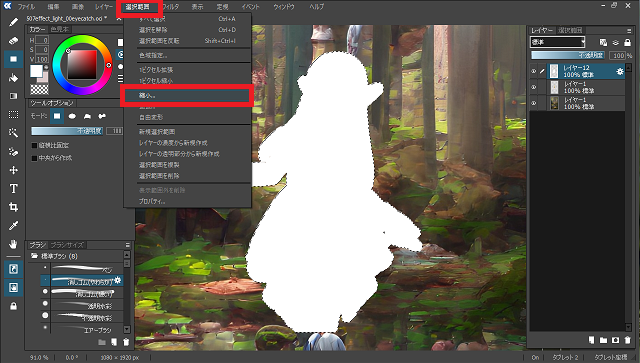
Task: Select the Eyedropper tool
Action: click(13, 225)
